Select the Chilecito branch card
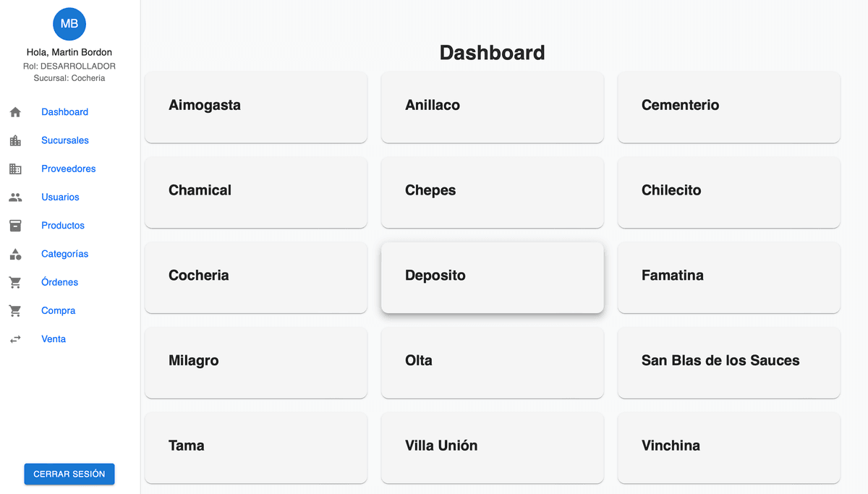 (x=728, y=192)
